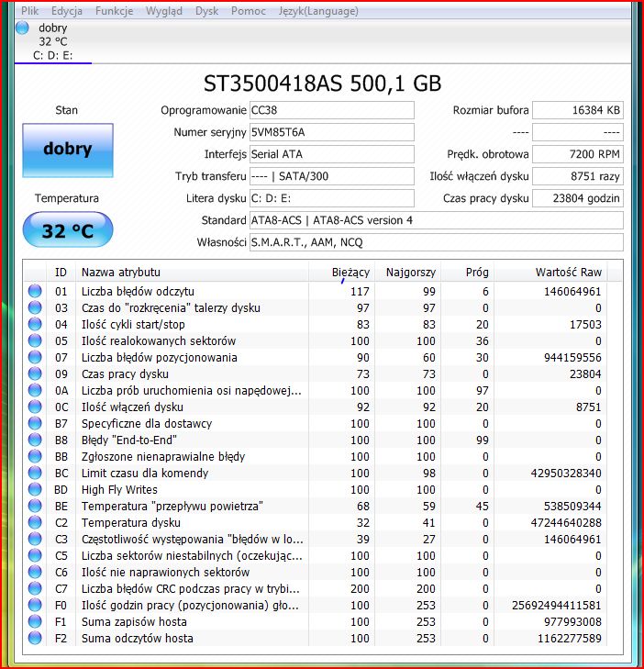Click status orb for Limit czasu dla komendy
The height and width of the screenshot is (669, 644).
coord(35,473)
